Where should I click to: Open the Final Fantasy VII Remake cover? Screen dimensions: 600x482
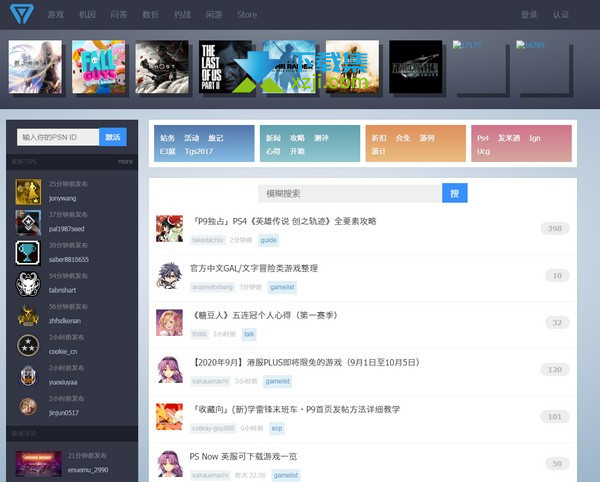tap(416, 67)
